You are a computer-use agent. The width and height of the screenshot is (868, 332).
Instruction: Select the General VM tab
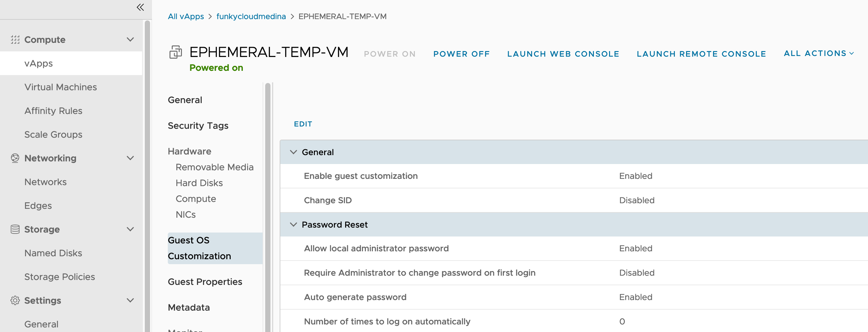(x=185, y=100)
